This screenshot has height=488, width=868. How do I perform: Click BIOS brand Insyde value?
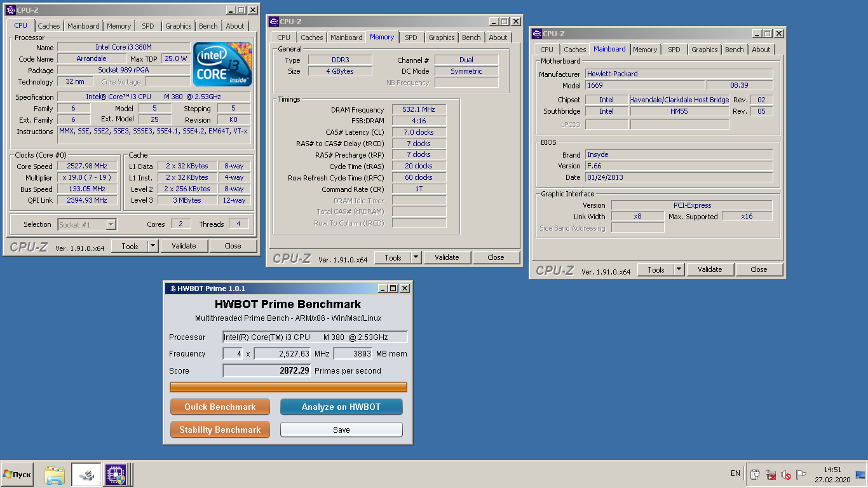679,154
